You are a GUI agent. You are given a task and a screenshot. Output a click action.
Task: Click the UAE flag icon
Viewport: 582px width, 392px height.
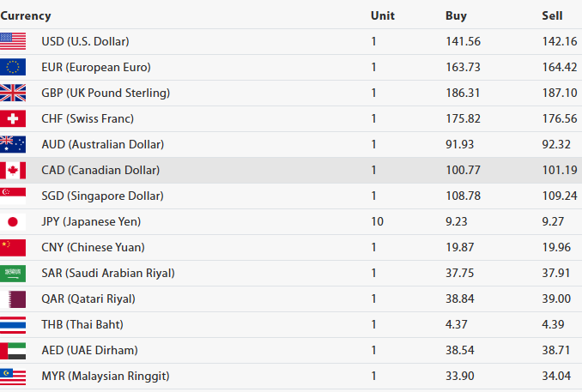[13, 350]
